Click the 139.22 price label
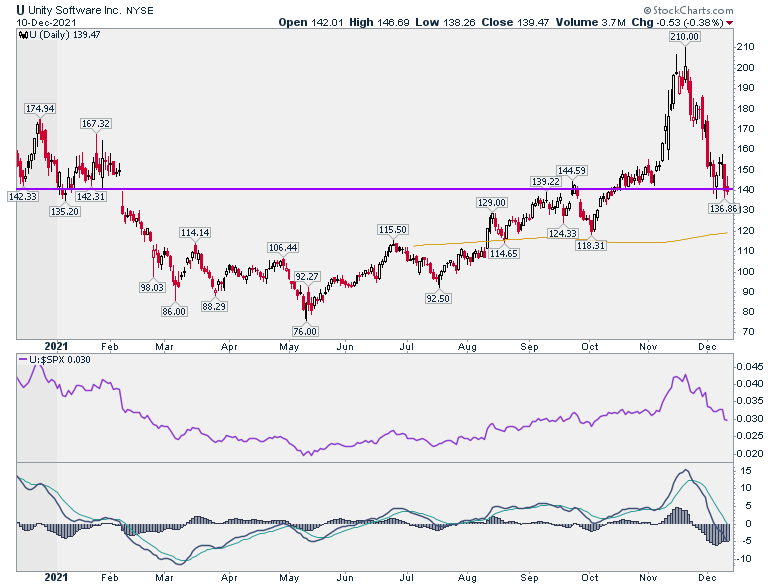The height and width of the screenshot is (586, 780). click(546, 182)
